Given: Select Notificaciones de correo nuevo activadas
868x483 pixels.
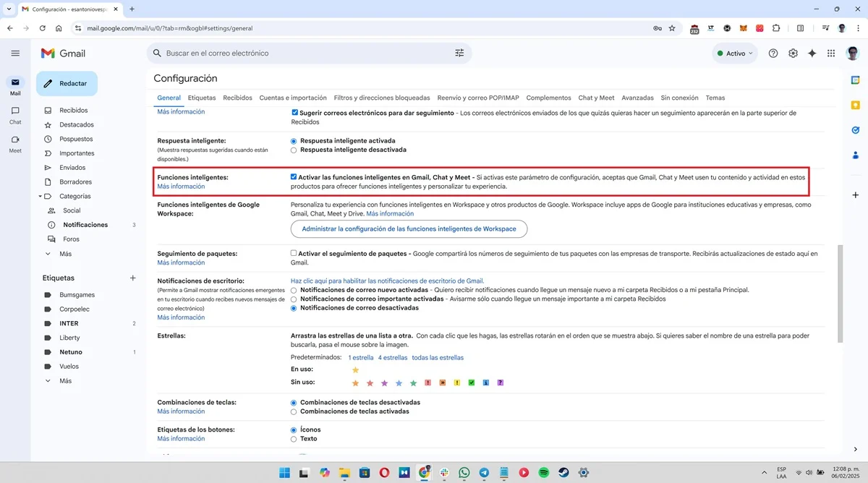Looking at the screenshot, I should 294,290.
